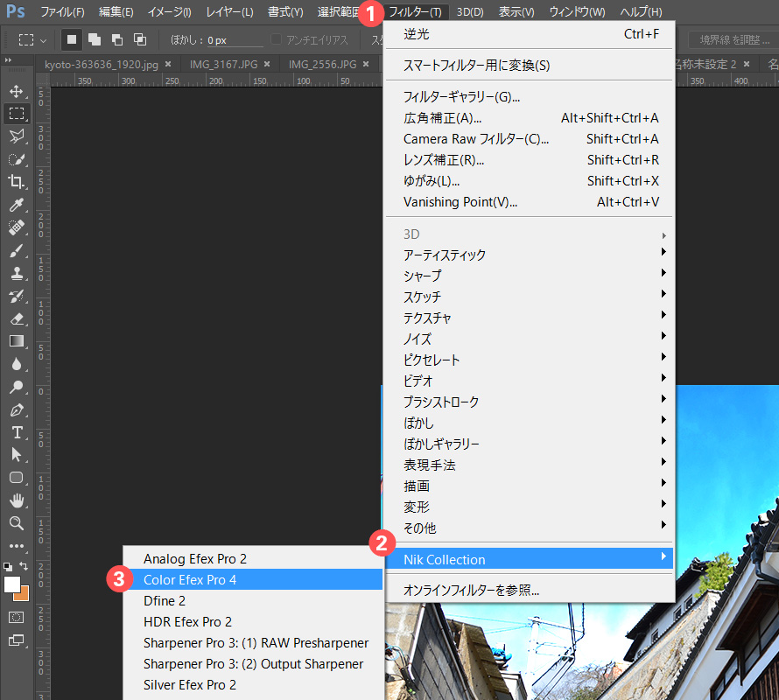Select the Zoom tool

coord(17,523)
